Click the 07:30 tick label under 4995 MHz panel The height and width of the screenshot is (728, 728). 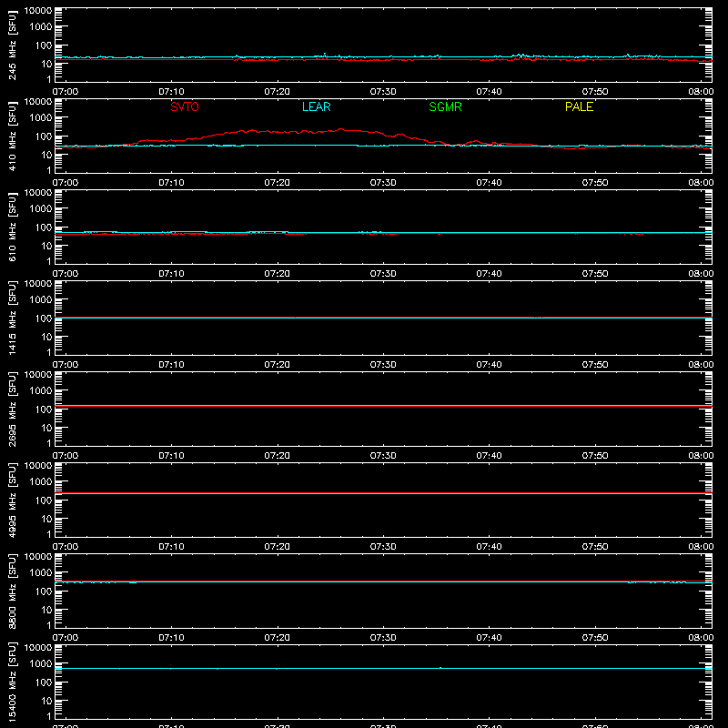[383, 547]
